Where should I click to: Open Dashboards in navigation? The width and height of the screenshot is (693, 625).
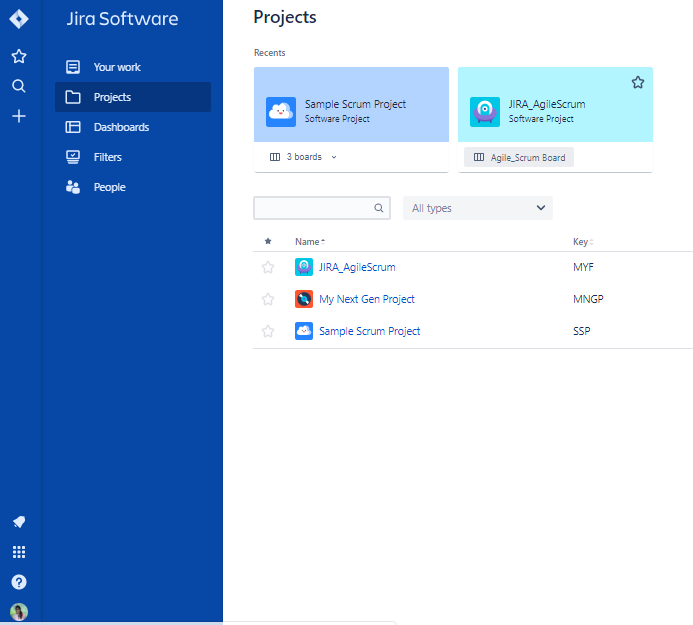[133, 127]
